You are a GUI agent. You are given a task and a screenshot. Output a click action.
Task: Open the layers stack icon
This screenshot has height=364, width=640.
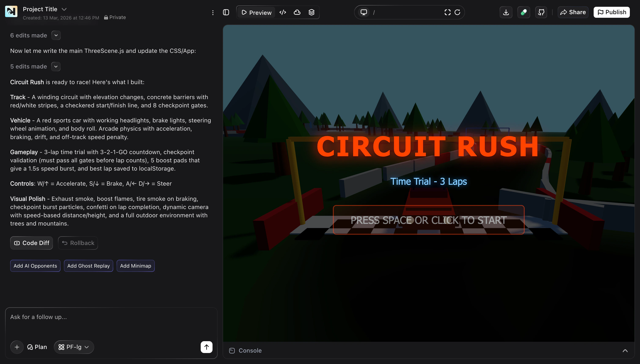312,12
